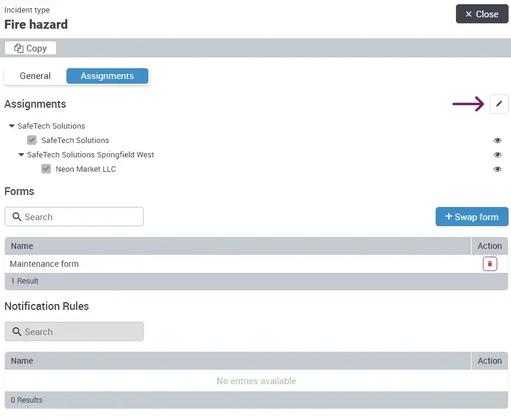The image size is (511, 420).
Task: Collapse the SafeTech Solutions Springfield West node
Action: click(21, 155)
